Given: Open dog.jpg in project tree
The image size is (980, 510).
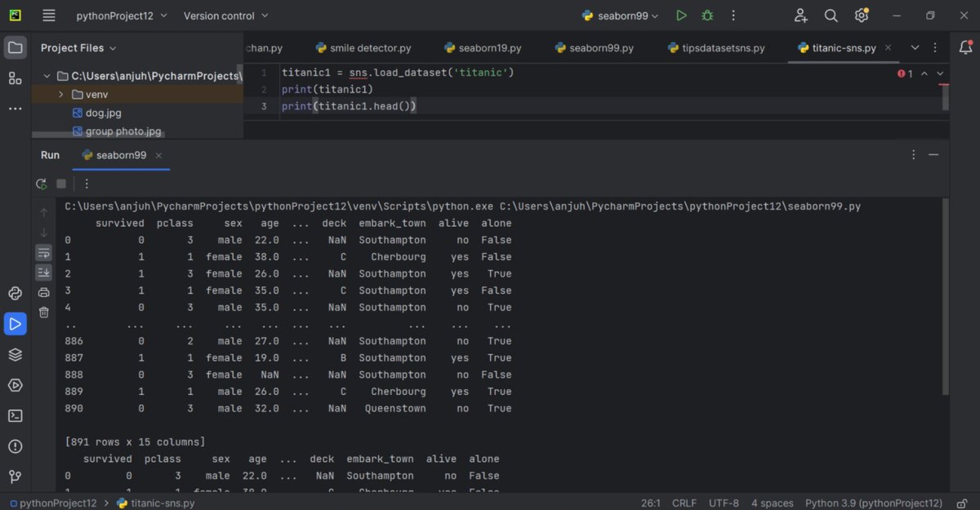Looking at the screenshot, I should click(96, 113).
